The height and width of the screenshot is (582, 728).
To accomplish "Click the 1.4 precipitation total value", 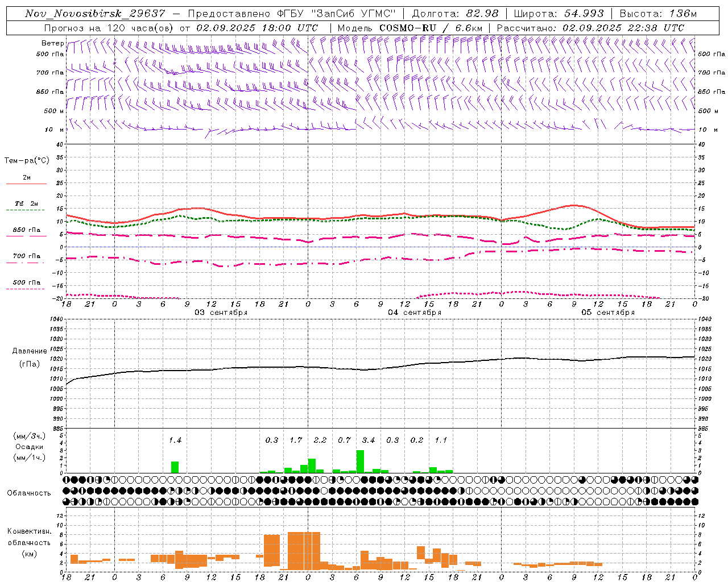I will tap(175, 440).
